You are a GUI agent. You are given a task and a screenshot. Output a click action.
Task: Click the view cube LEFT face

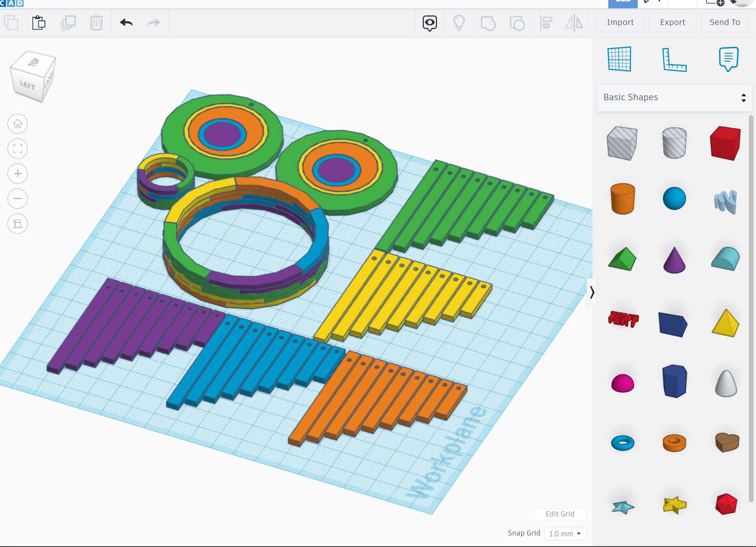tap(27, 85)
